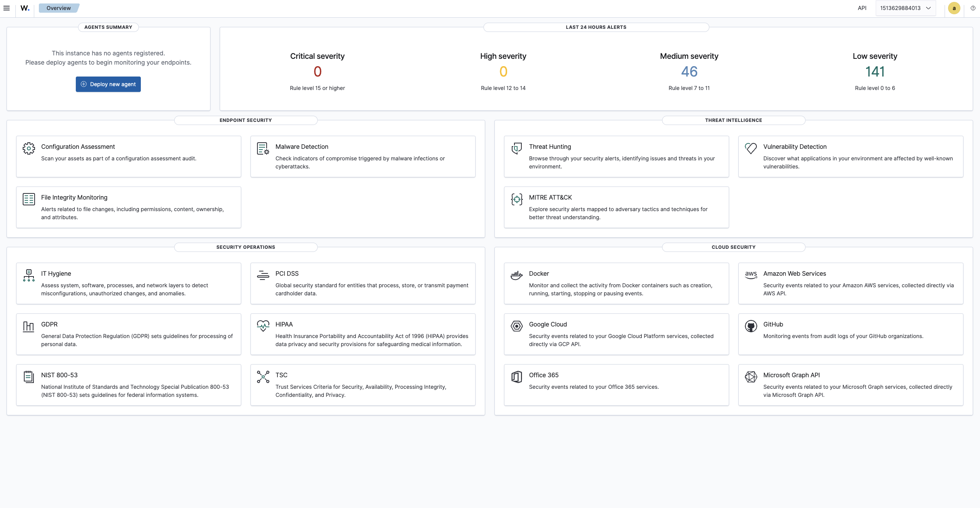This screenshot has height=508, width=980.
Task: Click the Malware Detection icon
Action: pyautogui.click(x=263, y=148)
